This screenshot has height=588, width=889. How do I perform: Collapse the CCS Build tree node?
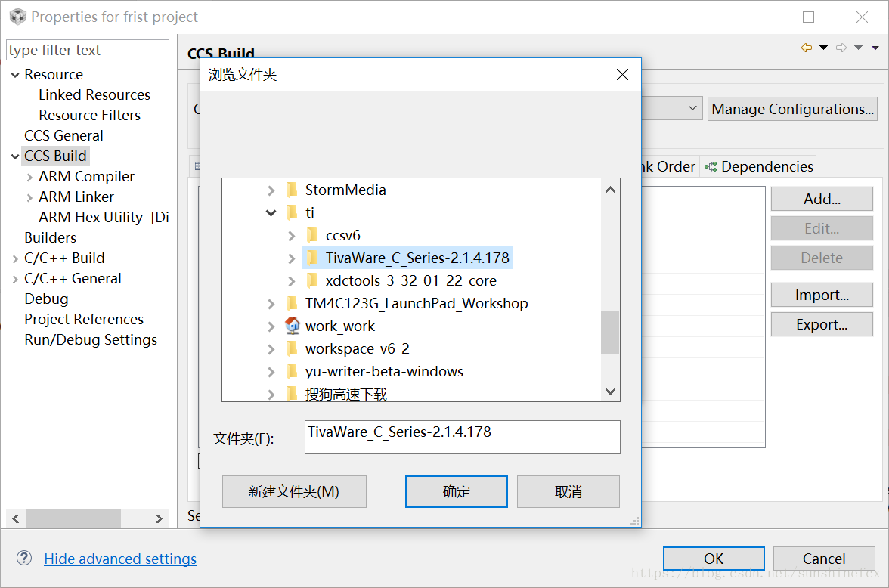coord(15,156)
